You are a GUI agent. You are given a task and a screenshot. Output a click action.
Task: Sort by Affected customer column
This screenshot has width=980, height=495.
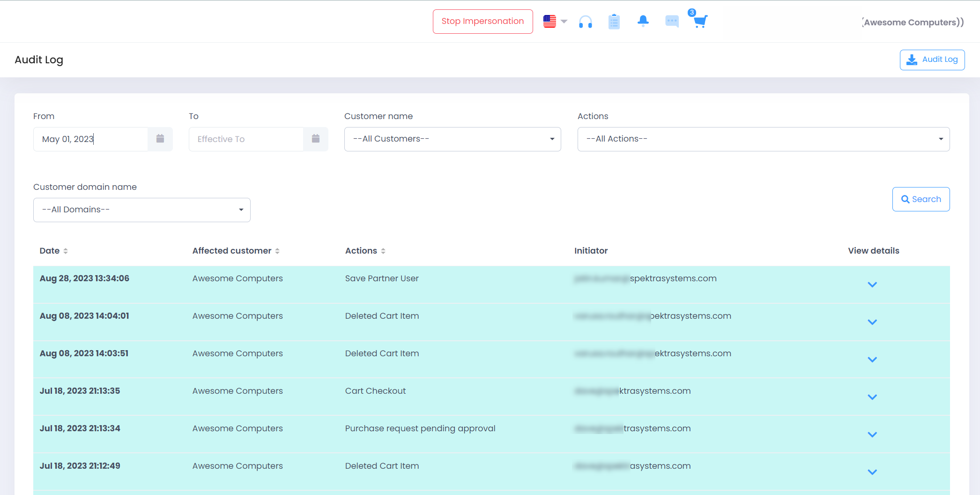pos(236,251)
